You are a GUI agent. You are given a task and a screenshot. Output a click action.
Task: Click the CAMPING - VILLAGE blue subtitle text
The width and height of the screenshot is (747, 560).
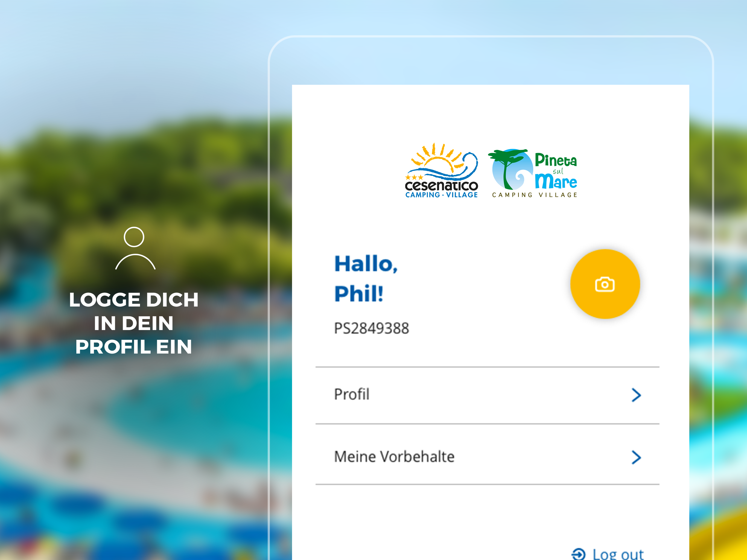pyautogui.click(x=441, y=195)
